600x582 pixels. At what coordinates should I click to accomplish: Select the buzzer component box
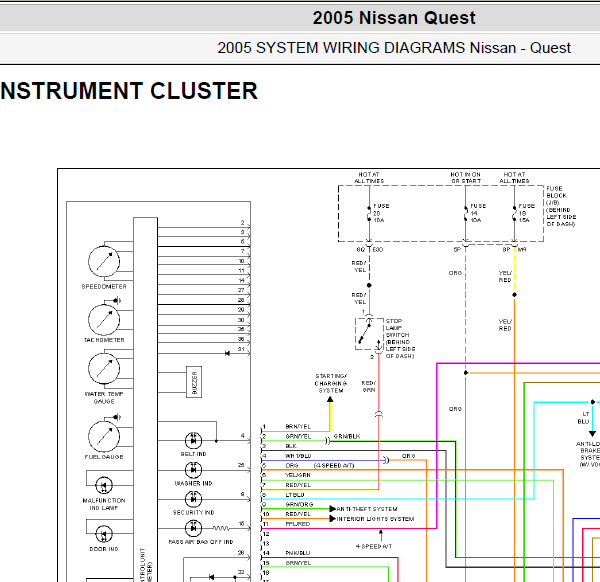tap(194, 382)
